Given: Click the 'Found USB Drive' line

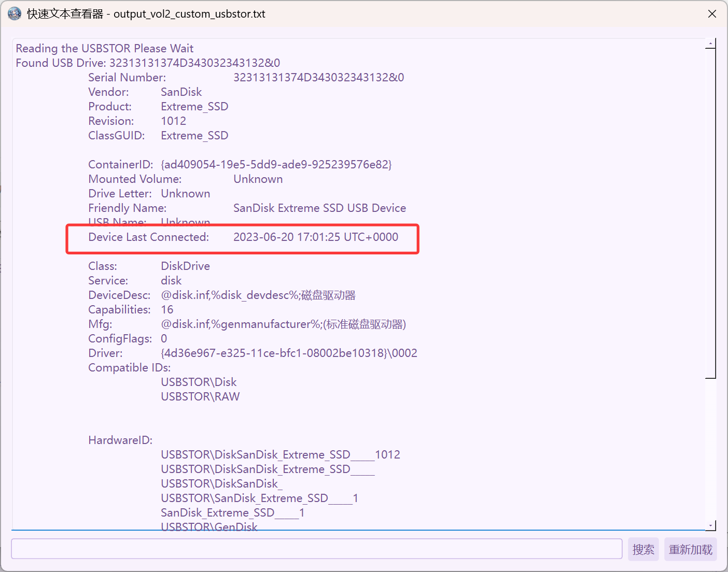Looking at the screenshot, I should 148,63.
